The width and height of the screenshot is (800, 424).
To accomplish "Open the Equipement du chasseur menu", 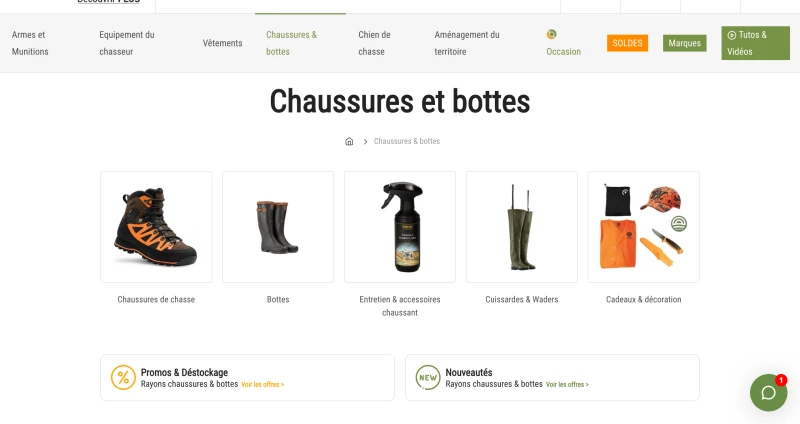I will (x=127, y=43).
